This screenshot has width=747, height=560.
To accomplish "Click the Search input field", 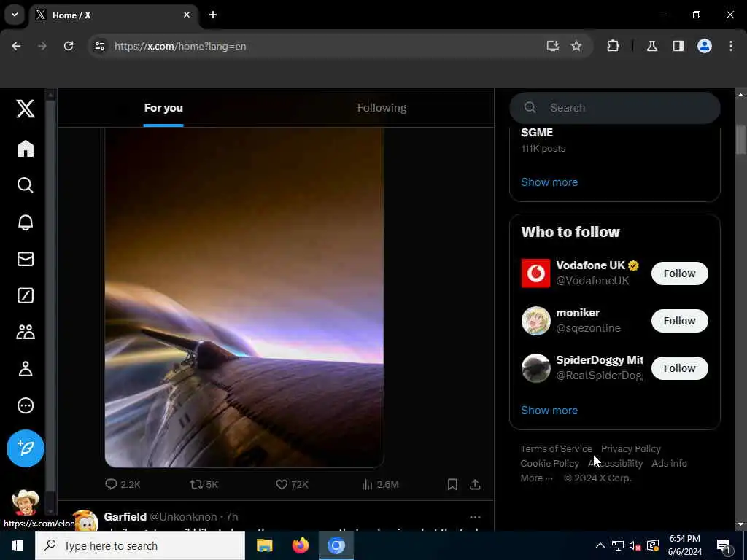I will coord(614,108).
